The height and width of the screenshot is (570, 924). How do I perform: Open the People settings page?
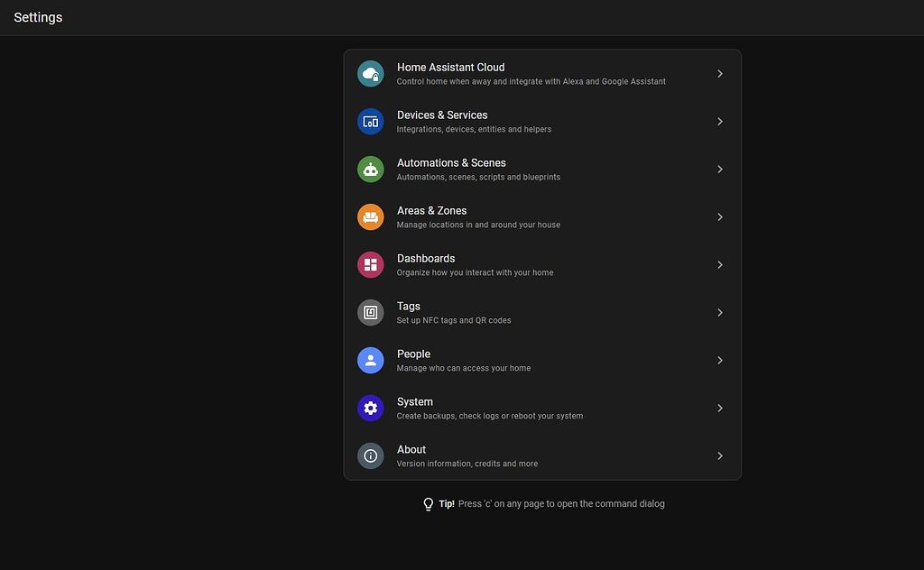point(541,360)
